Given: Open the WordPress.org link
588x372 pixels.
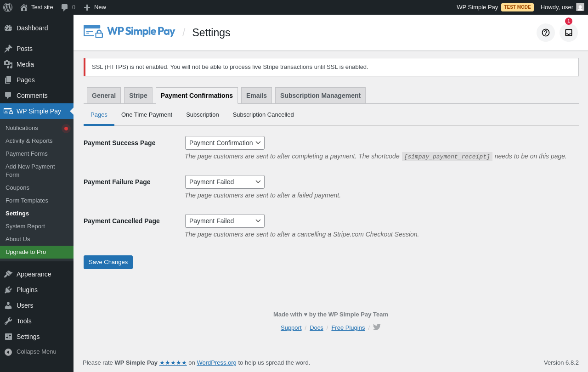Looking at the screenshot, I should pyautogui.click(x=216, y=362).
